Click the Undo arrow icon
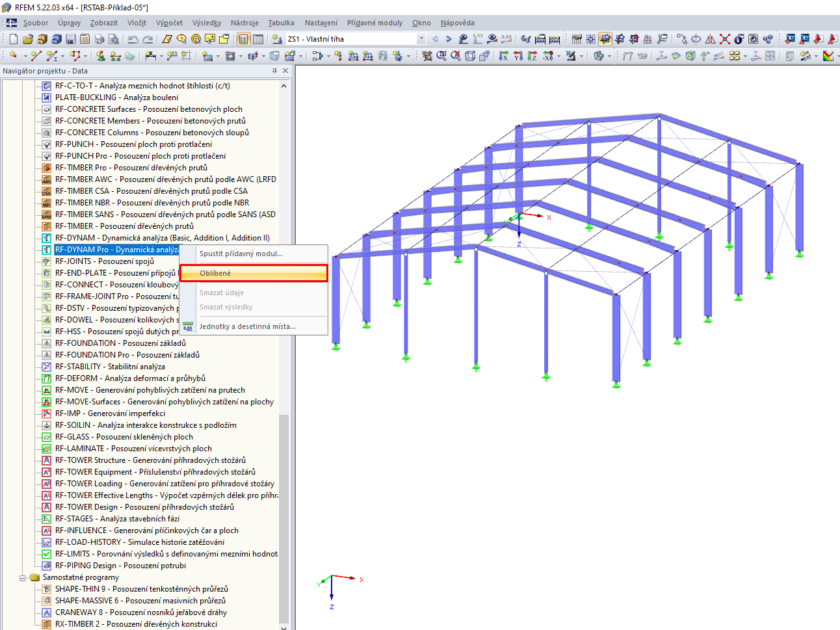Viewport: 840px width, 630px height. pos(133,39)
